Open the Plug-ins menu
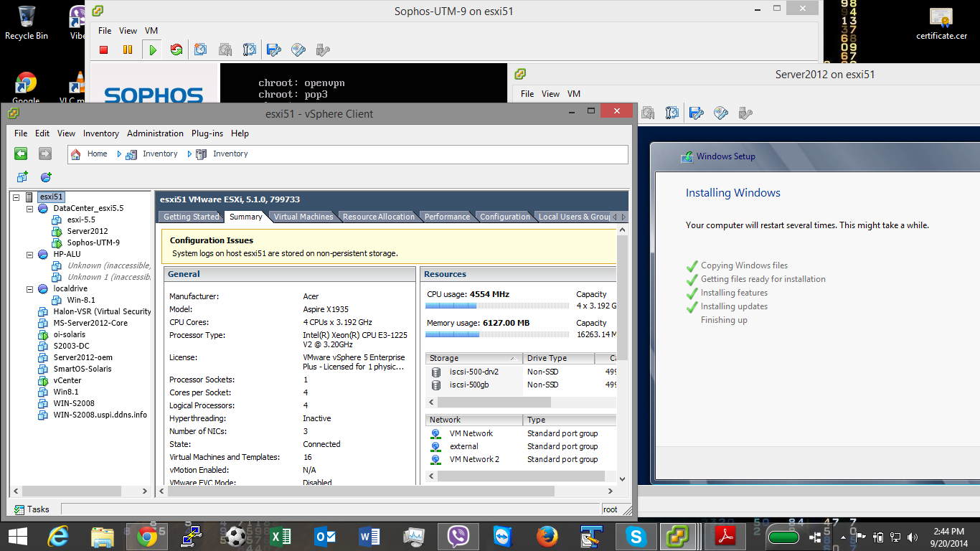Screen dimensions: 980x551 click(x=207, y=133)
